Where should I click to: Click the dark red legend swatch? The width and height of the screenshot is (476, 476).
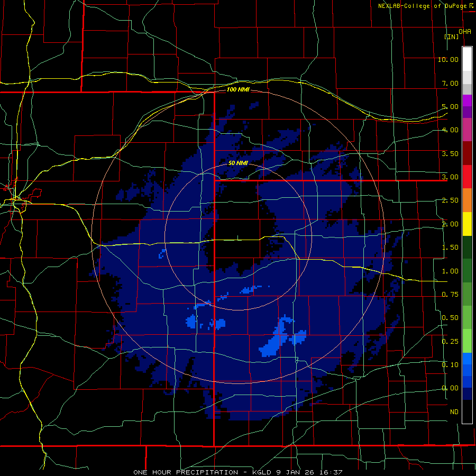467,153
